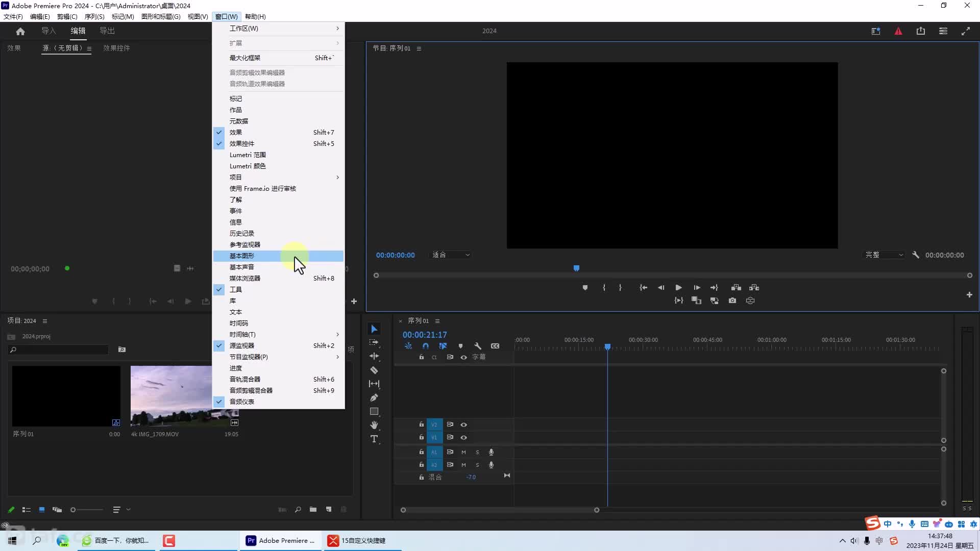Open the 文件(F) menu
The height and width of the screenshot is (551, 980).
(13, 17)
